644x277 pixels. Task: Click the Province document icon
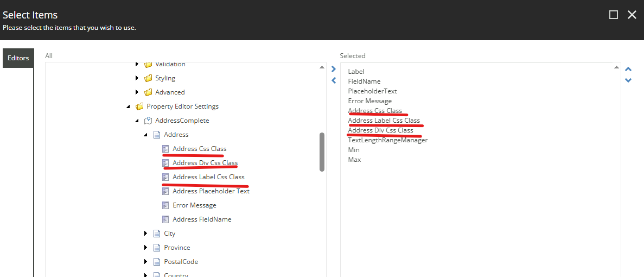pyautogui.click(x=156, y=248)
